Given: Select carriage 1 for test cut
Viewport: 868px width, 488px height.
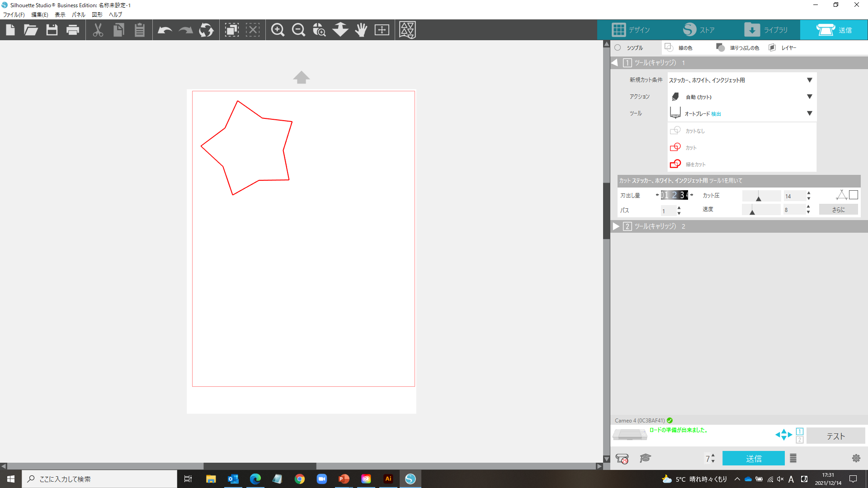Looking at the screenshot, I should pyautogui.click(x=800, y=432).
